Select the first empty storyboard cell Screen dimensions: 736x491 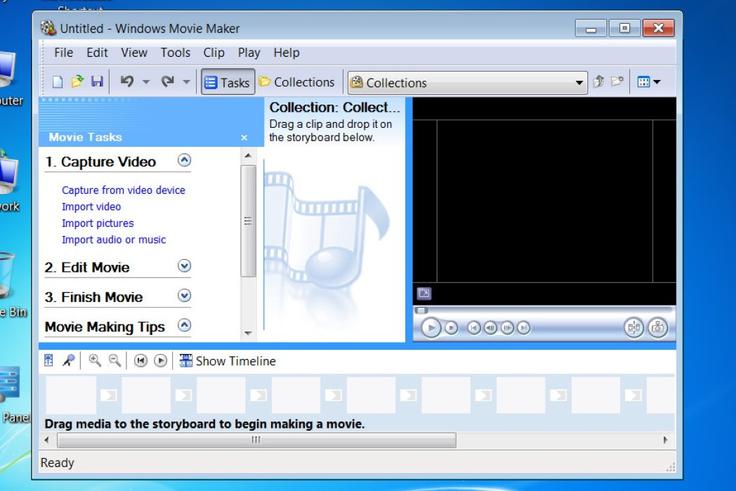(70, 395)
